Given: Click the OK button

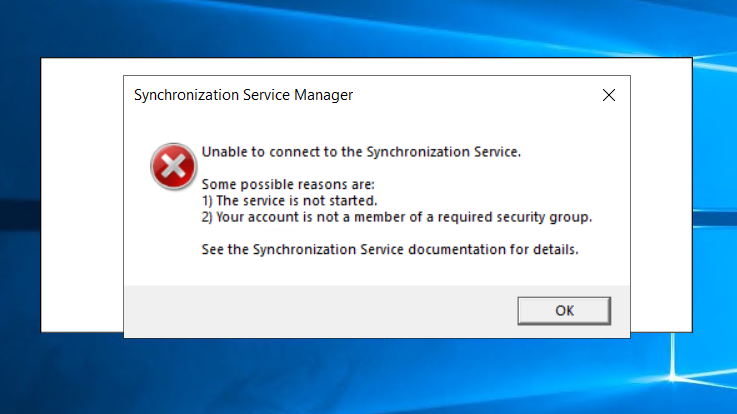Looking at the screenshot, I should [x=564, y=311].
